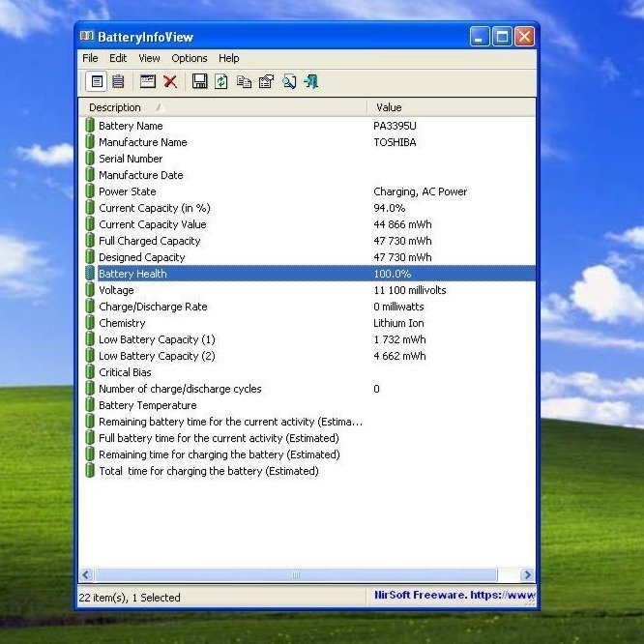Click the '100.0%' Battery Health value
The height and width of the screenshot is (644, 644).
click(x=393, y=274)
